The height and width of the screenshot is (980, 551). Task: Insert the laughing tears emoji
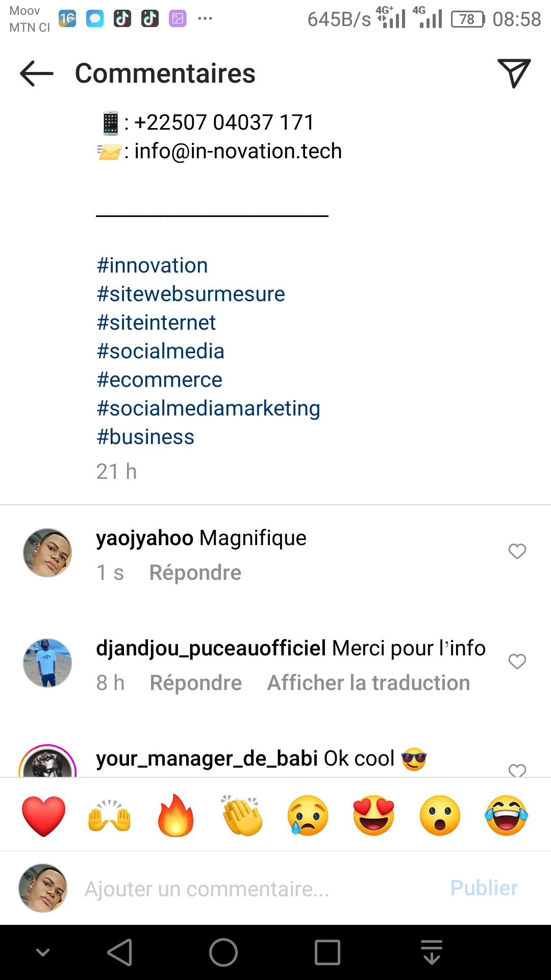506,816
